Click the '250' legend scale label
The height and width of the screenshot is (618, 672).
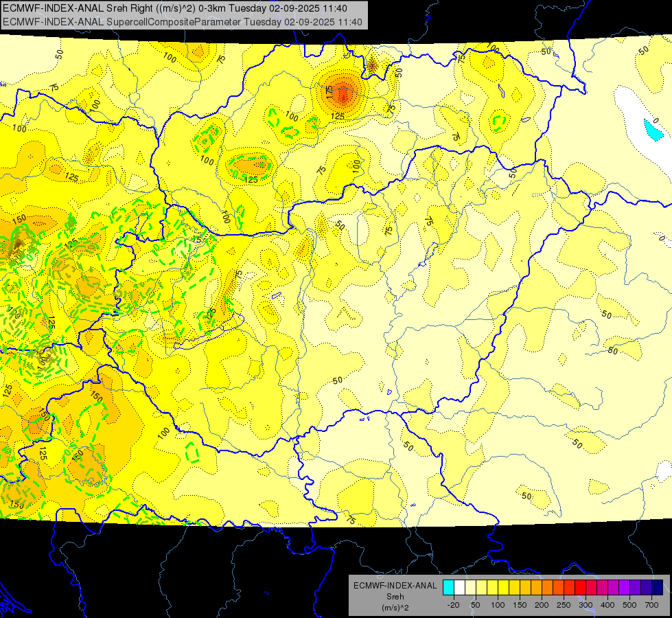click(x=564, y=605)
